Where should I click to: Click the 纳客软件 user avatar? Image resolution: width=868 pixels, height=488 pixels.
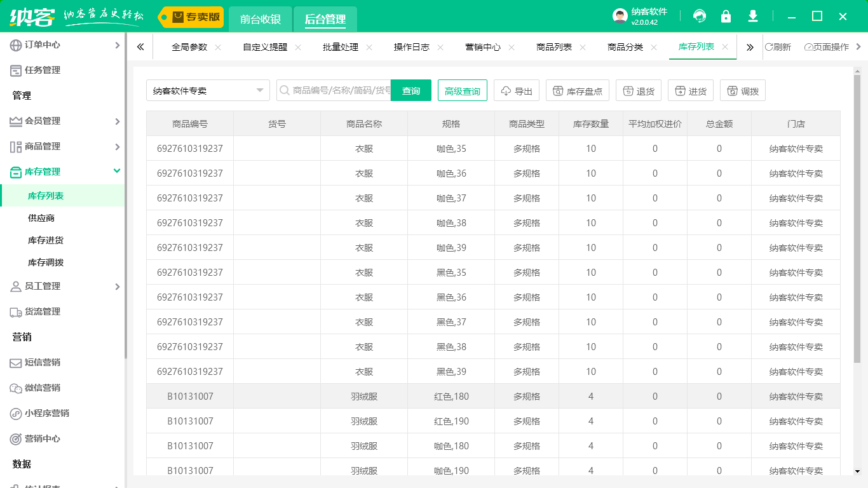[x=620, y=17]
